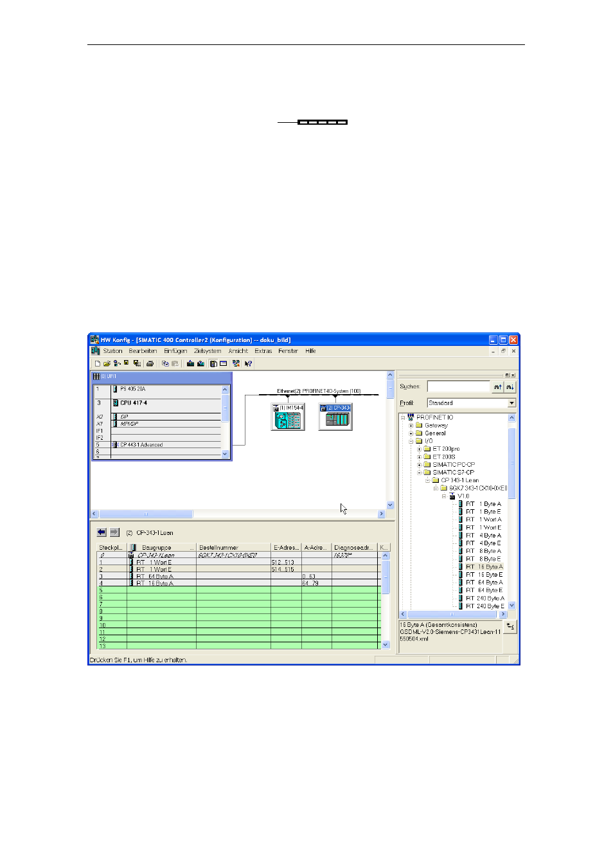The image size is (613, 868).
Task: Click the New station toolbar icon
Action: [98, 364]
